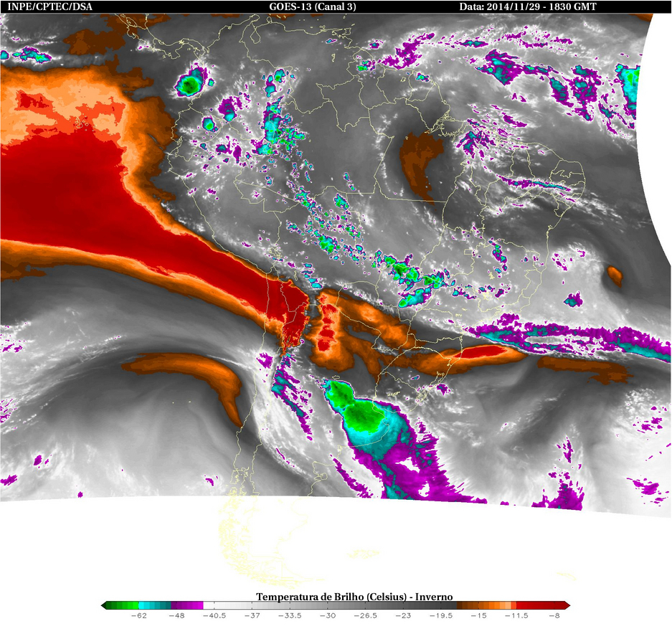The image size is (672, 629).
Task: Click the -33.5 value on the color scale
Action: point(290,615)
